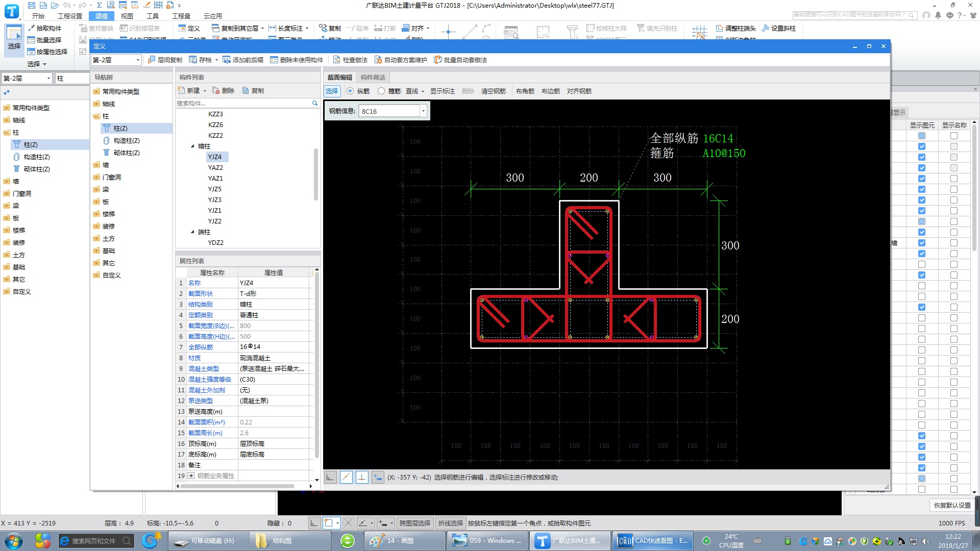The width and height of the screenshot is (980, 551).
Task: Open the 工程量 ribbon tab
Action: 181,16
